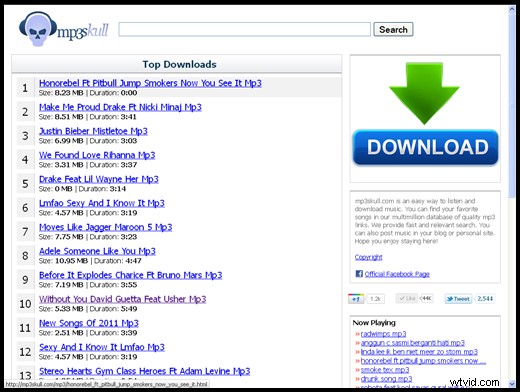Viewport: 520px width, 392px height.
Task: Click the Facebook Like button
Action: (407, 298)
